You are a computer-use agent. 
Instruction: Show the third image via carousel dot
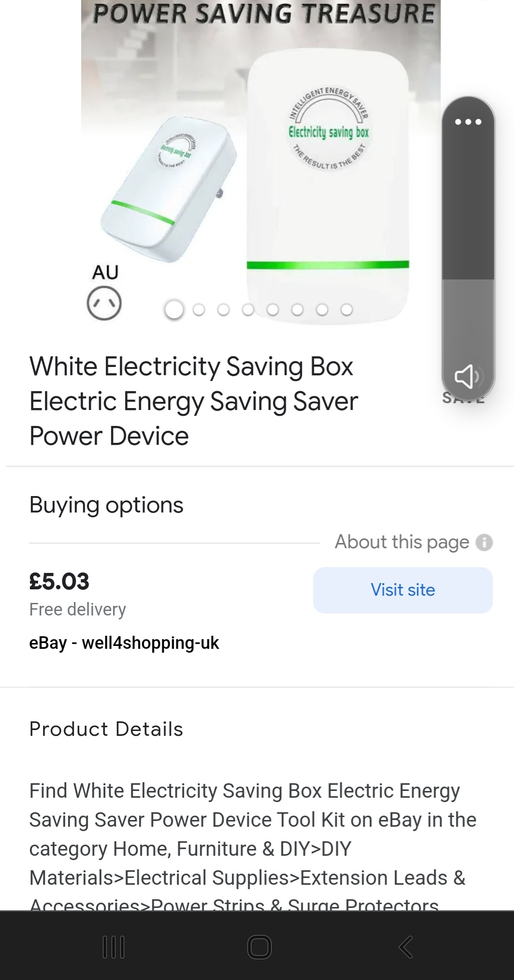pos(223,309)
